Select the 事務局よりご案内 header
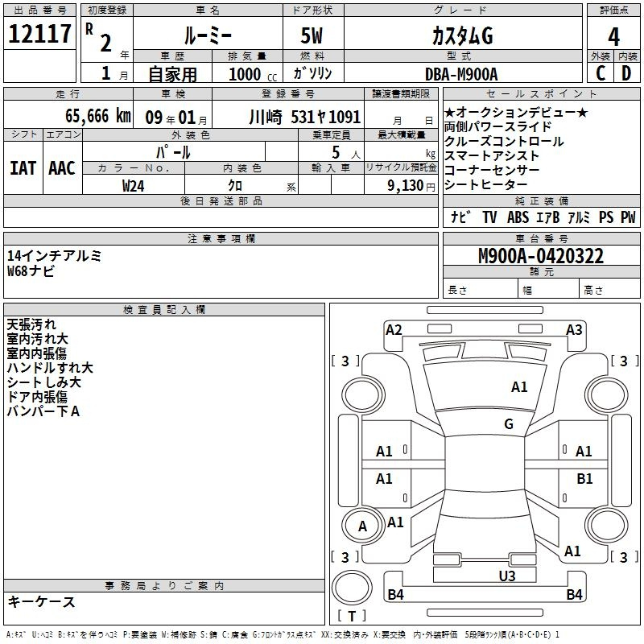Screen dimensions: 644x644 click(164, 586)
